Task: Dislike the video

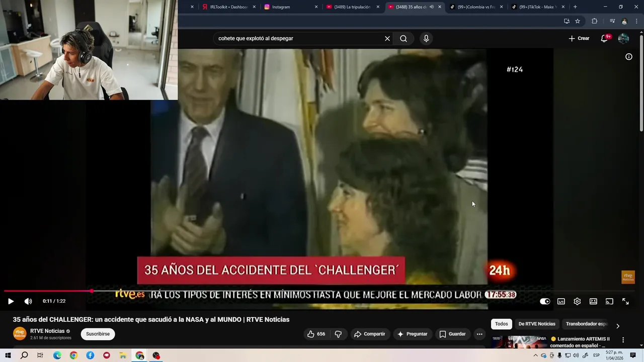Action: point(338,334)
